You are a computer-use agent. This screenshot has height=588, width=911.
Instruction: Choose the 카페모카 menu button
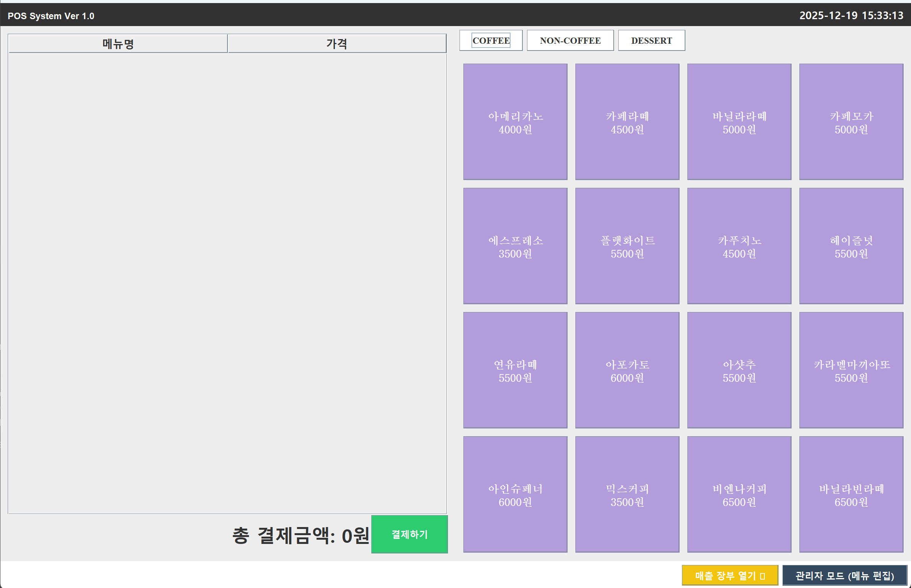pyautogui.click(x=851, y=122)
